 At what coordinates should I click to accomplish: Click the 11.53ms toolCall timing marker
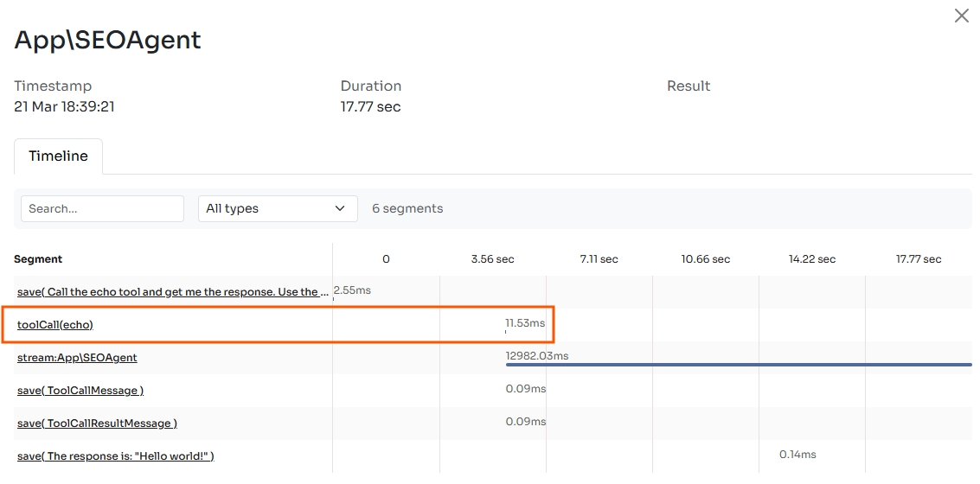click(525, 323)
